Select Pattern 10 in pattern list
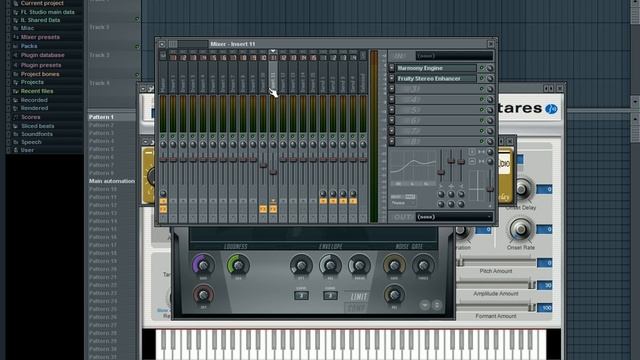 [112, 189]
